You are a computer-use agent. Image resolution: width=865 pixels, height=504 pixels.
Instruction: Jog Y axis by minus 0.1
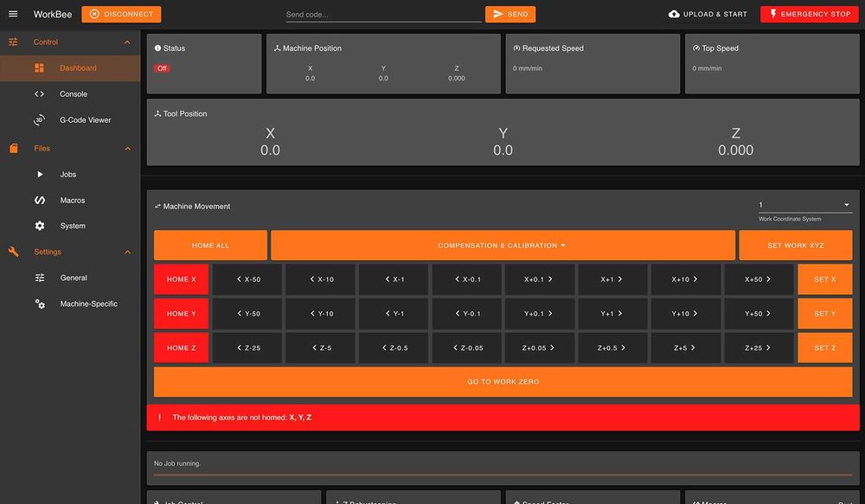467,313
